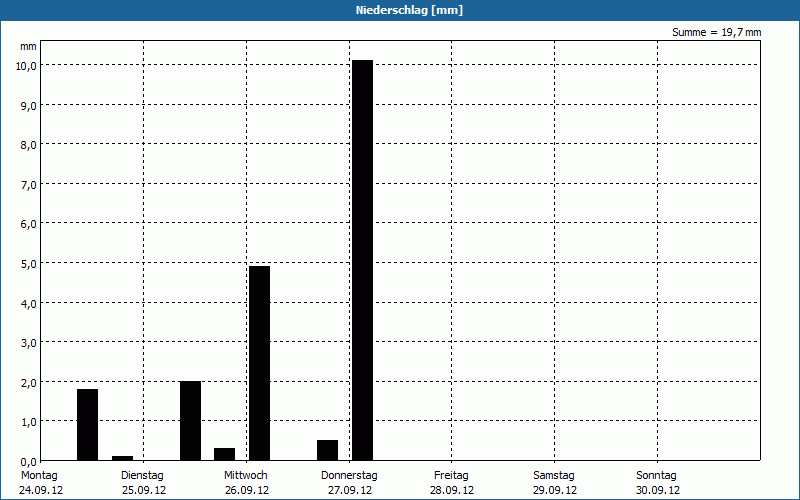Screen dimensions: 800x500
Task: Select the 5,0 y-axis tick label
Action: 27,263
